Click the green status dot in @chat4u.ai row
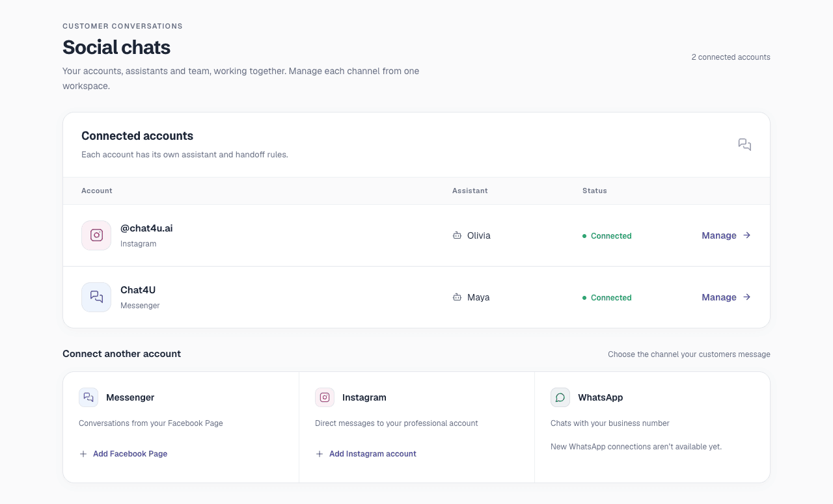The width and height of the screenshot is (833, 504). (584, 236)
